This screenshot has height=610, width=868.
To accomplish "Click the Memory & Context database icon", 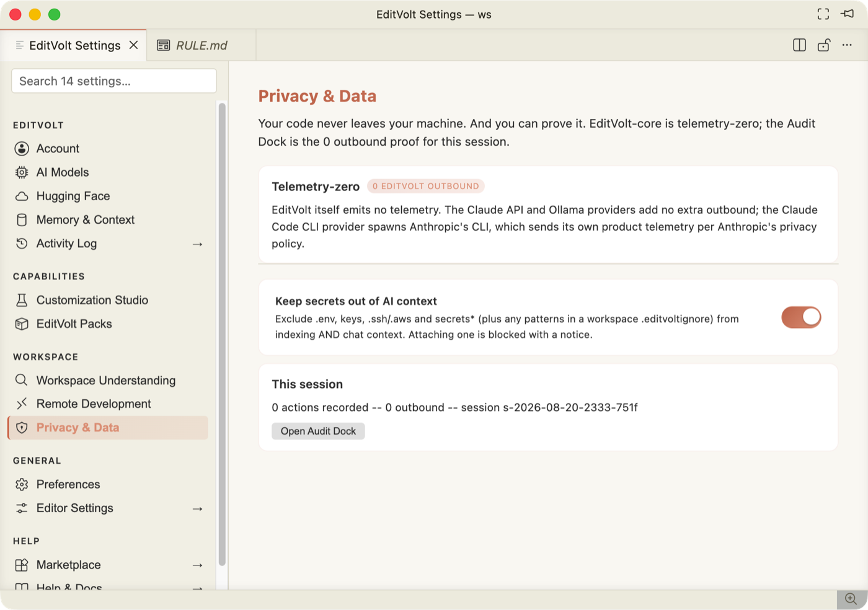I will pos(22,220).
